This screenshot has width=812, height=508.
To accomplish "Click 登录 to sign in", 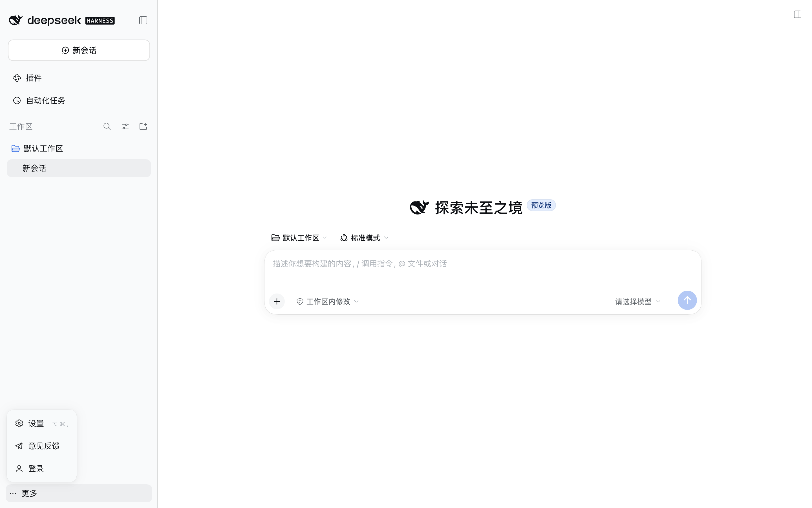I will [42, 469].
